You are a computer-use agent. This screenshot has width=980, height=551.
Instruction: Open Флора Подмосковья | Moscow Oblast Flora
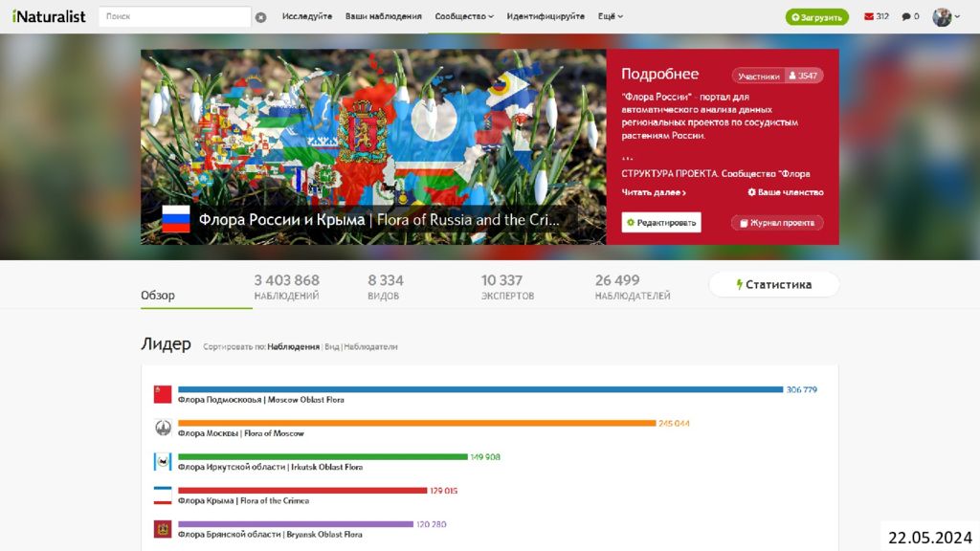260,400
